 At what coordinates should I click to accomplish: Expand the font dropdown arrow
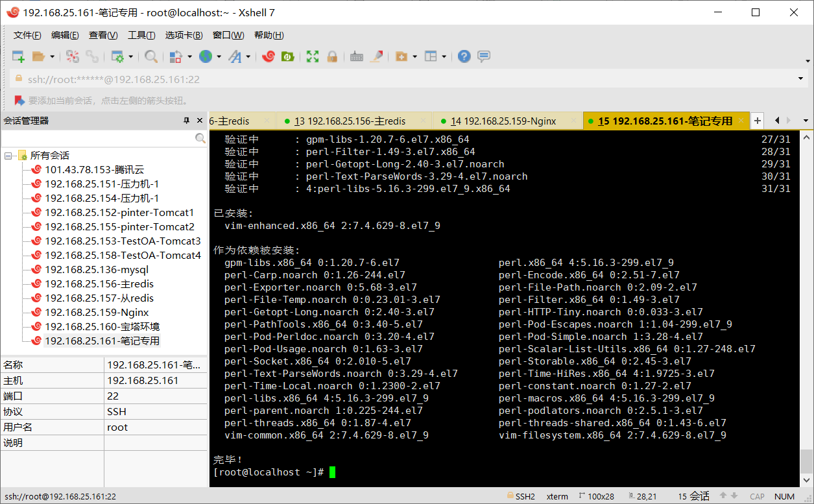point(248,57)
